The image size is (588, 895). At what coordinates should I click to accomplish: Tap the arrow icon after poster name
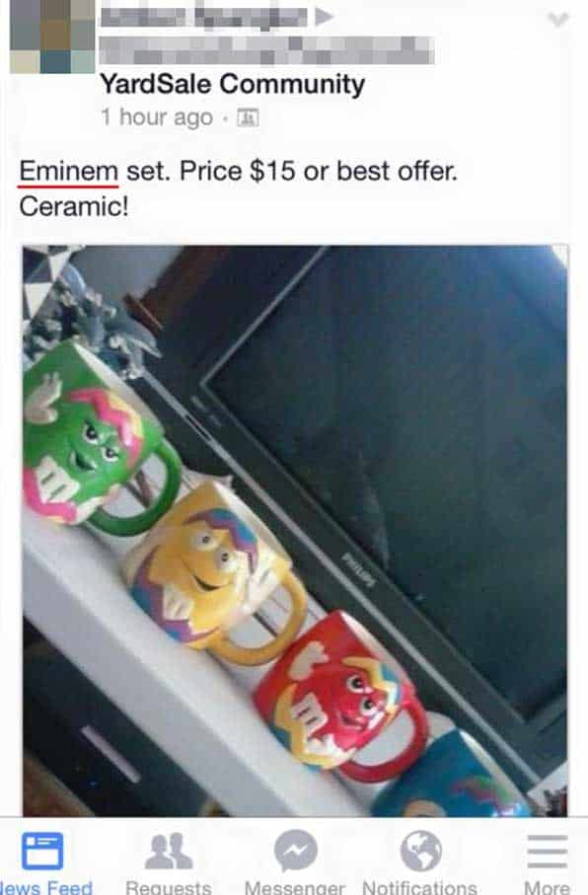324,17
